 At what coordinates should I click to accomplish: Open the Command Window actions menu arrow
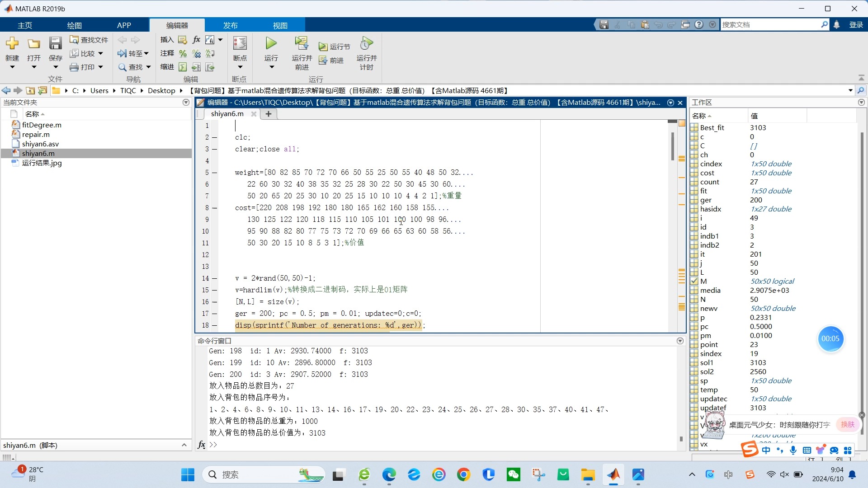680,341
